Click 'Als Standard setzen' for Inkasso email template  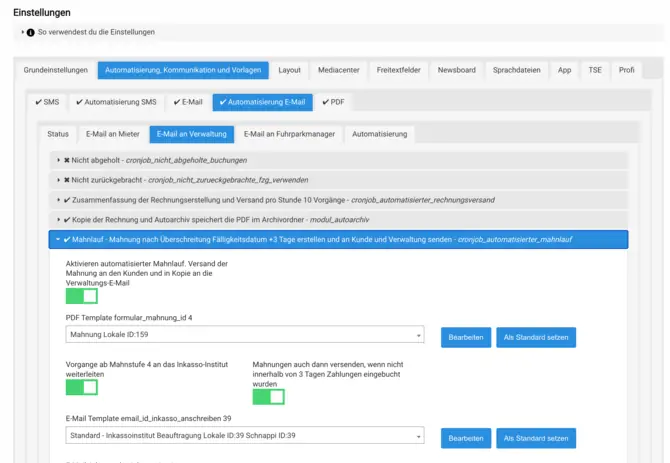click(x=536, y=438)
